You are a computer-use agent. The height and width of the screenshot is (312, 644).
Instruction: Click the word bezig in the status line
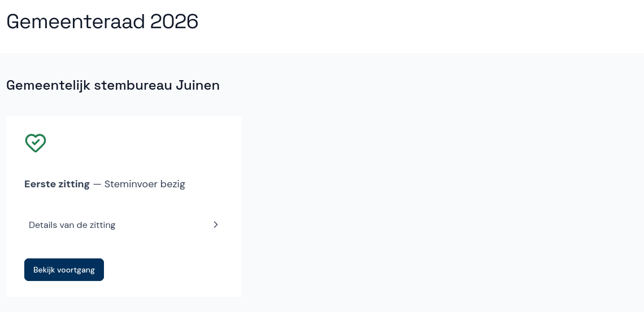(x=172, y=184)
